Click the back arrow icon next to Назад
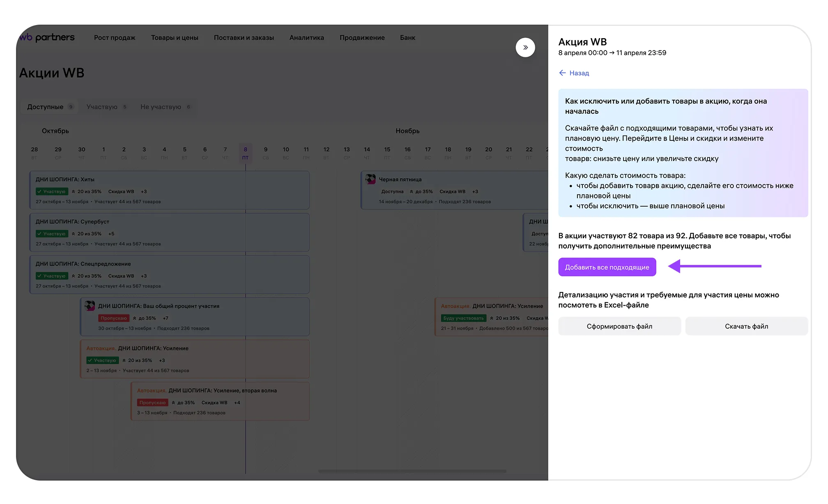The image size is (828, 504). (x=562, y=73)
